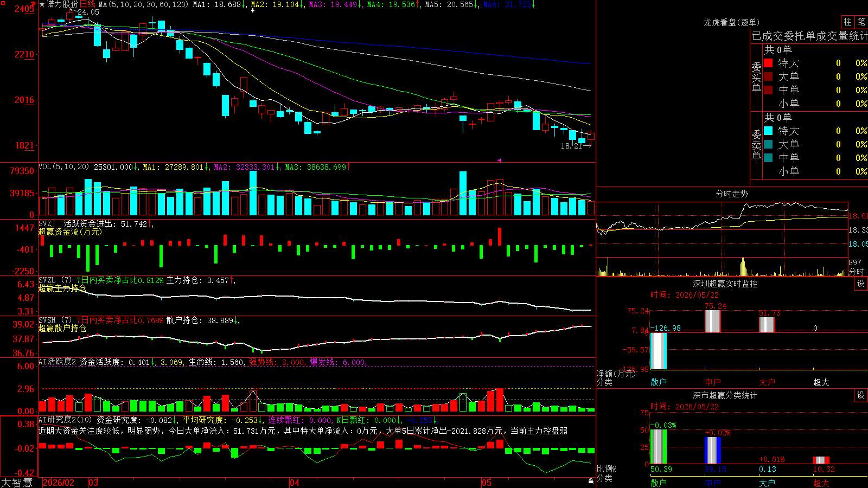Click the 24.05 high price label
This screenshot has width=868, height=488.
(x=88, y=12)
